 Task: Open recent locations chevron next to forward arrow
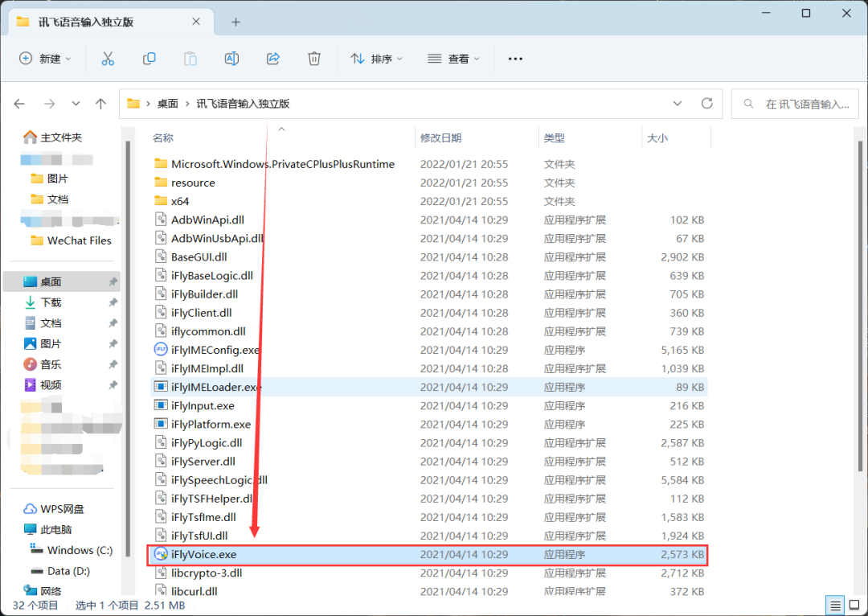click(x=76, y=104)
